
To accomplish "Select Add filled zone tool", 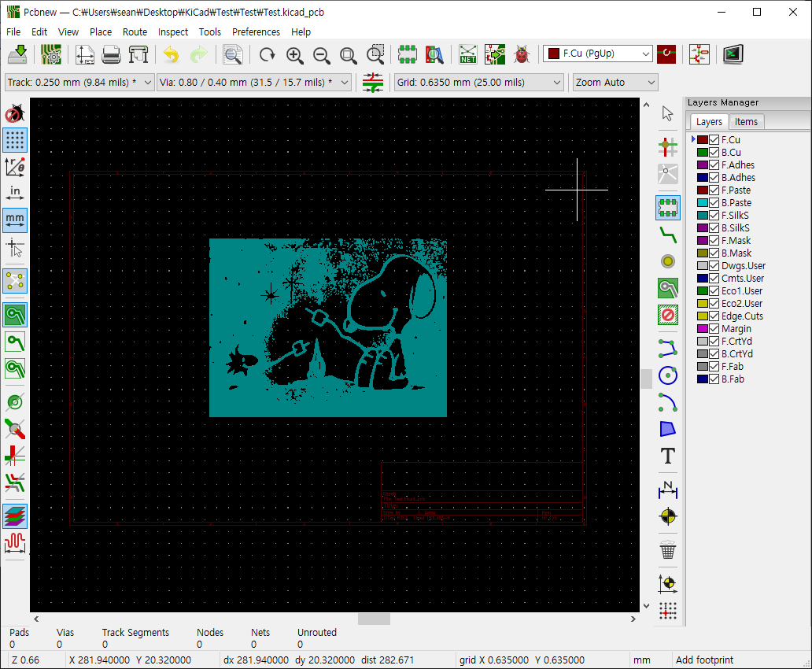I will pyautogui.click(x=667, y=288).
